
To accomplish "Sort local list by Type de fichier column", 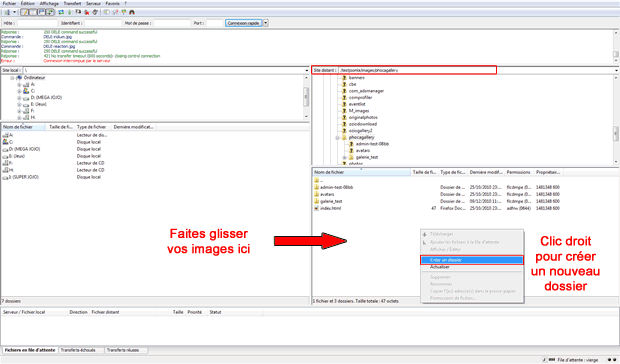I will pos(93,127).
